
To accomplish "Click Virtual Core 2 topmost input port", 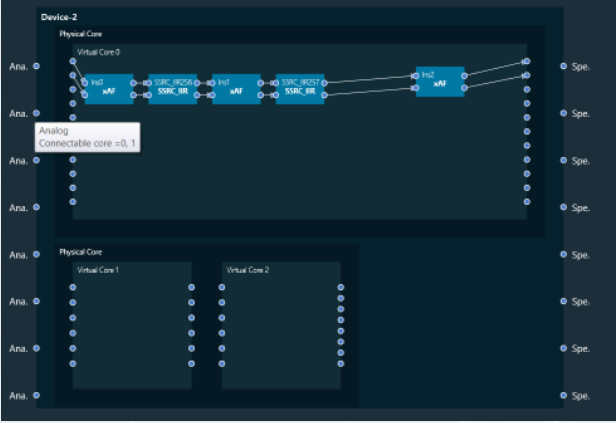I will (222, 287).
